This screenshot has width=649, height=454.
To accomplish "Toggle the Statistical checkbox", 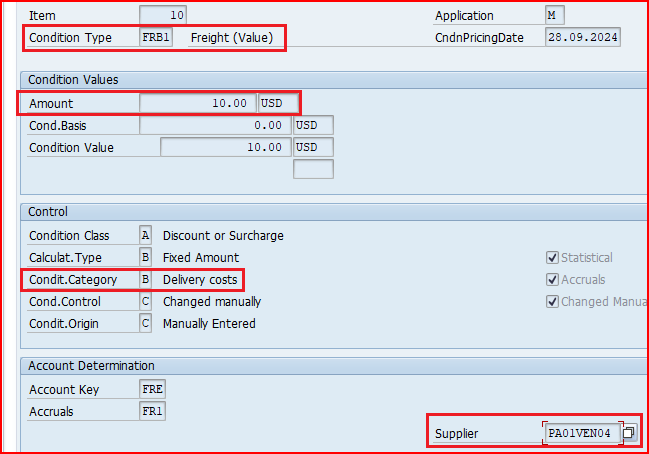I will 553,258.
